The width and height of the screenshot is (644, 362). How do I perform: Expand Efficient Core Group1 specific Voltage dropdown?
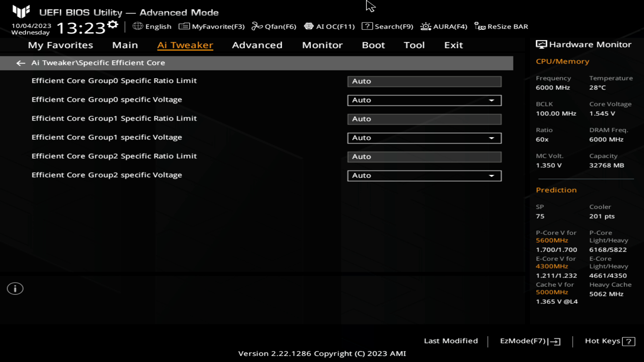coord(492,137)
